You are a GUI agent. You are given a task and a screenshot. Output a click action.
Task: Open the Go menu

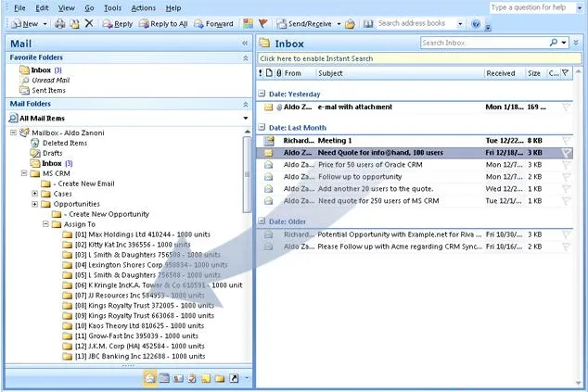[89, 7]
